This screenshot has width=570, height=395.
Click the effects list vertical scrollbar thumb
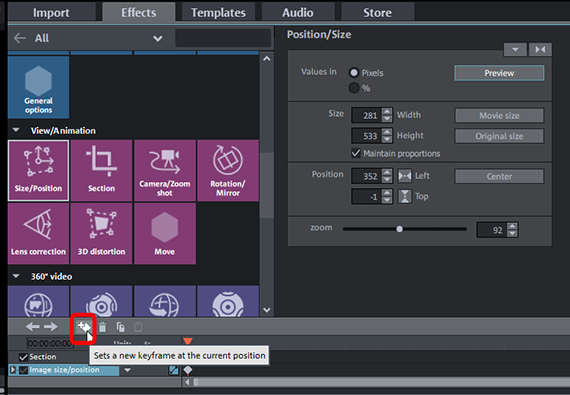[x=267, y=185]
